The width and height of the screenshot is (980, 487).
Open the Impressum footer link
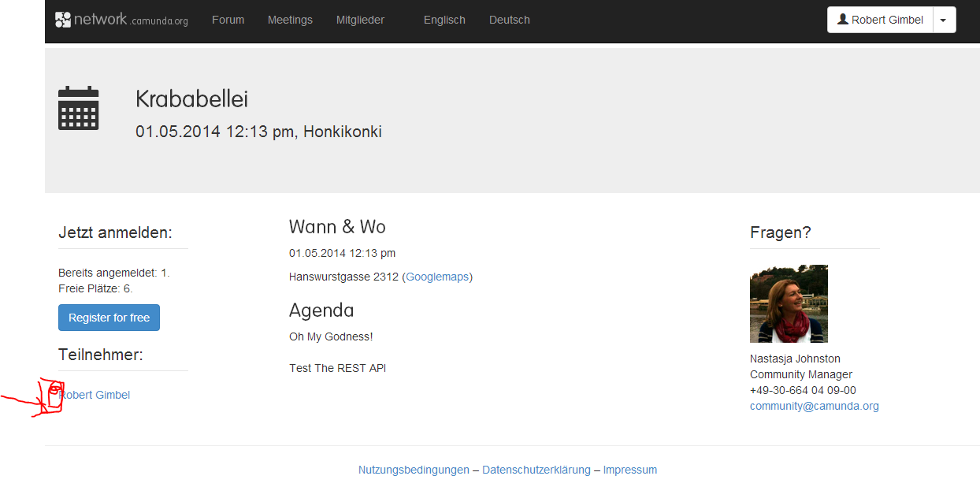(629, 470)
